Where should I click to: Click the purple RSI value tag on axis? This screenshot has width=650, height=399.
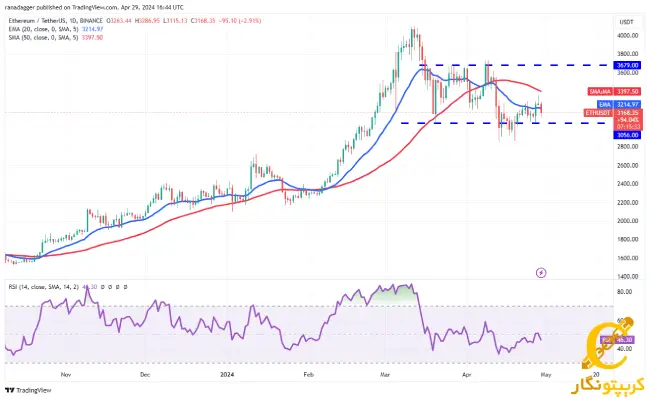point(618,340)
